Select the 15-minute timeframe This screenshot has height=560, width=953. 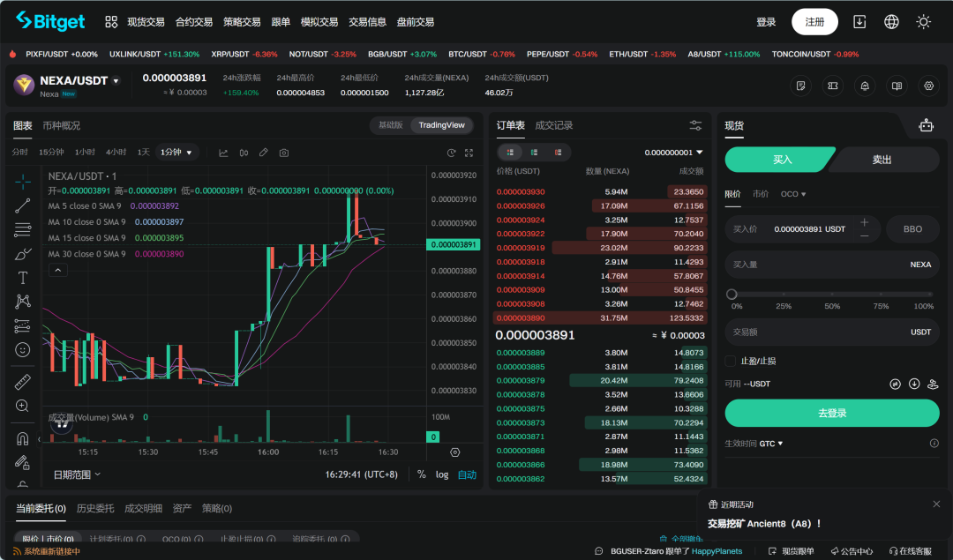click(52, 153)
